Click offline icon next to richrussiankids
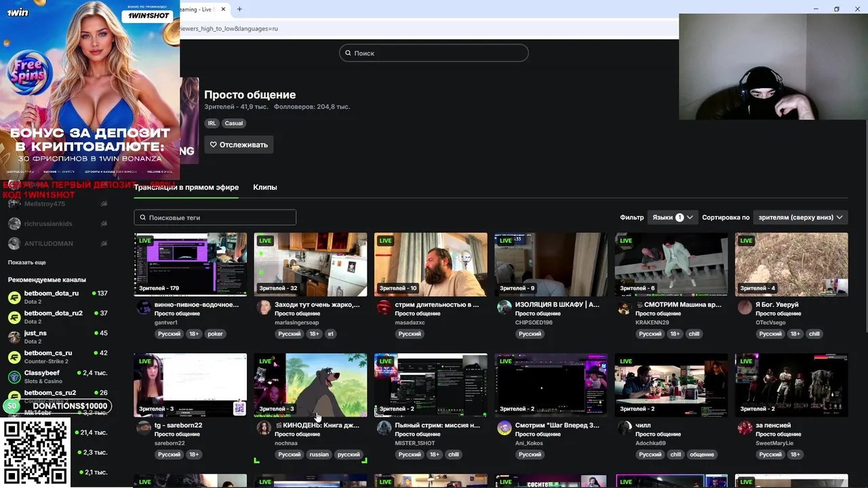Viewport: 868px width, 488px height. [x=104, y=224]
